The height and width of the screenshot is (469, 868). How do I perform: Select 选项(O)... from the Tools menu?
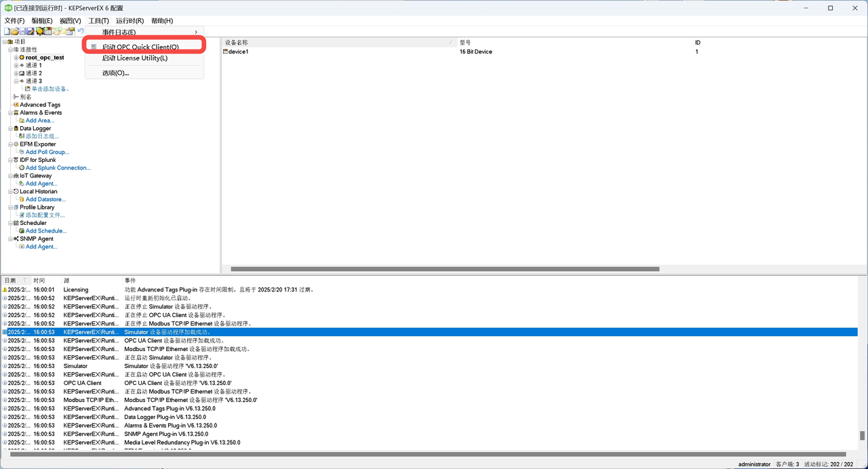(115, 73)
